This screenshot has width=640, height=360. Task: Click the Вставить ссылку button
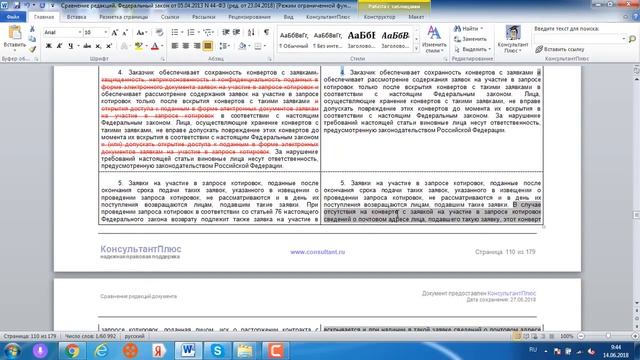(560, 49)
